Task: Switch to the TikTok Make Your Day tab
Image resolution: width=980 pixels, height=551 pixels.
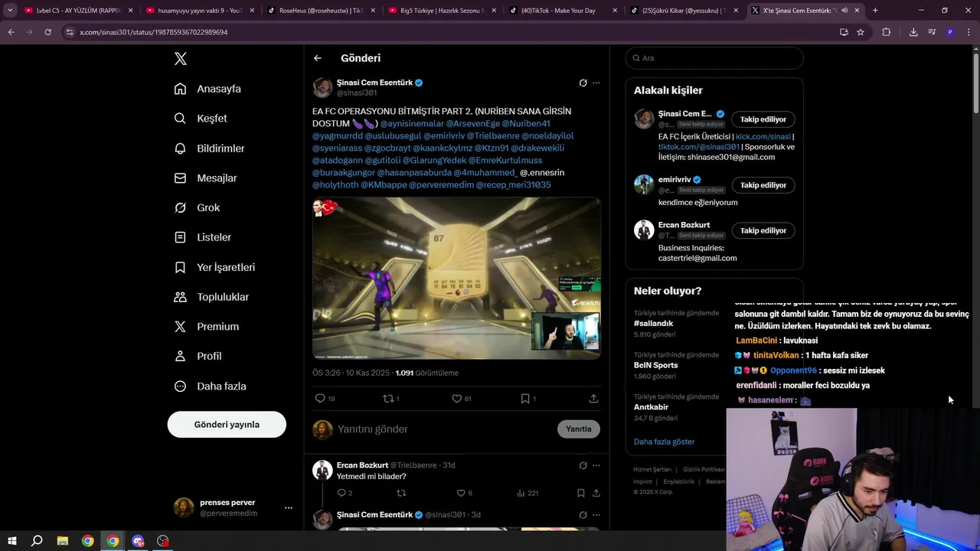Action: click(559, 11)
